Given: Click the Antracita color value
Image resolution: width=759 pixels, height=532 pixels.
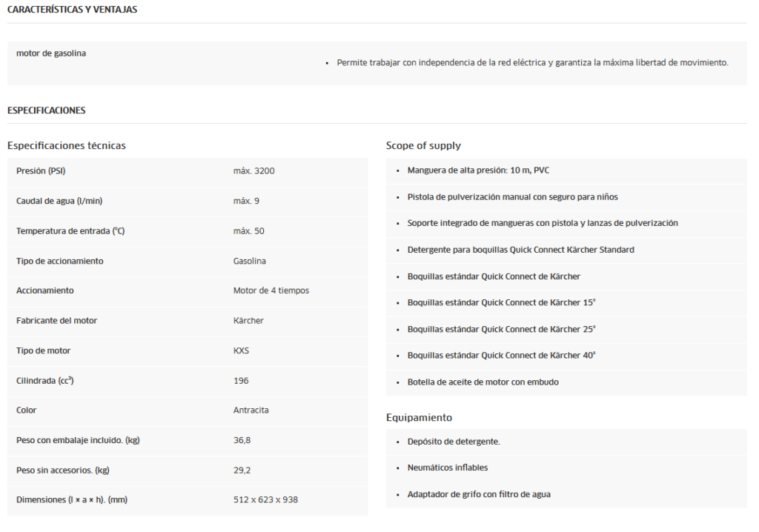Looking at the screenshot, I should point(251,410).
